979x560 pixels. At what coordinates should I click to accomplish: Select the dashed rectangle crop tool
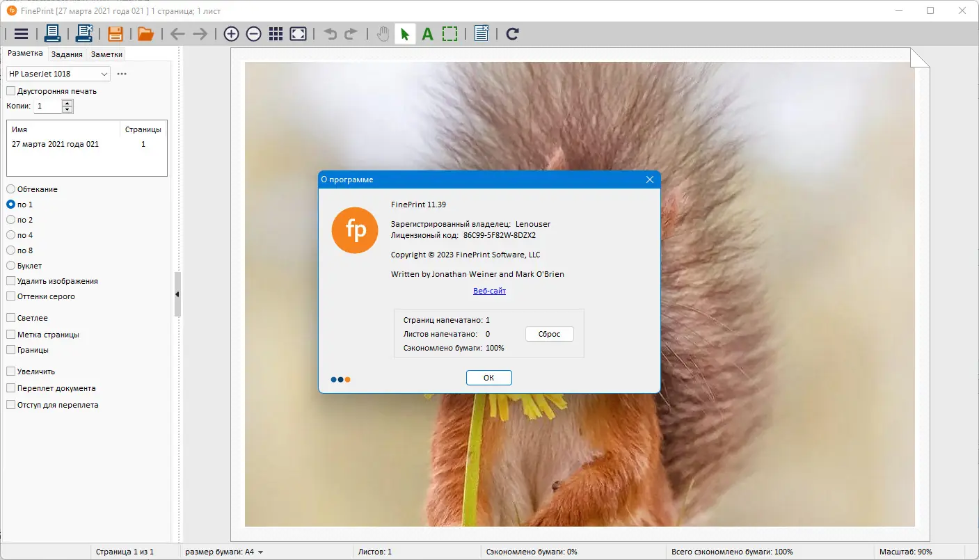[450, 33]
